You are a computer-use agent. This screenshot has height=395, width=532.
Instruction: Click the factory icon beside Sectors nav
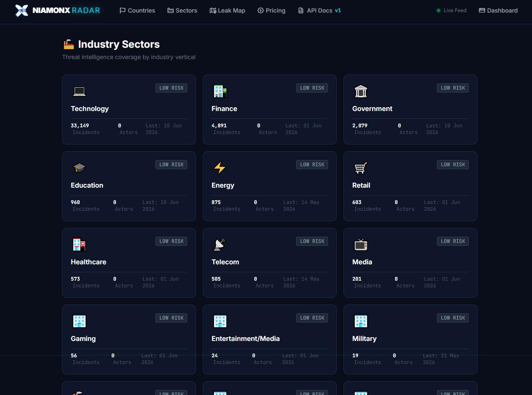point(170,10)
